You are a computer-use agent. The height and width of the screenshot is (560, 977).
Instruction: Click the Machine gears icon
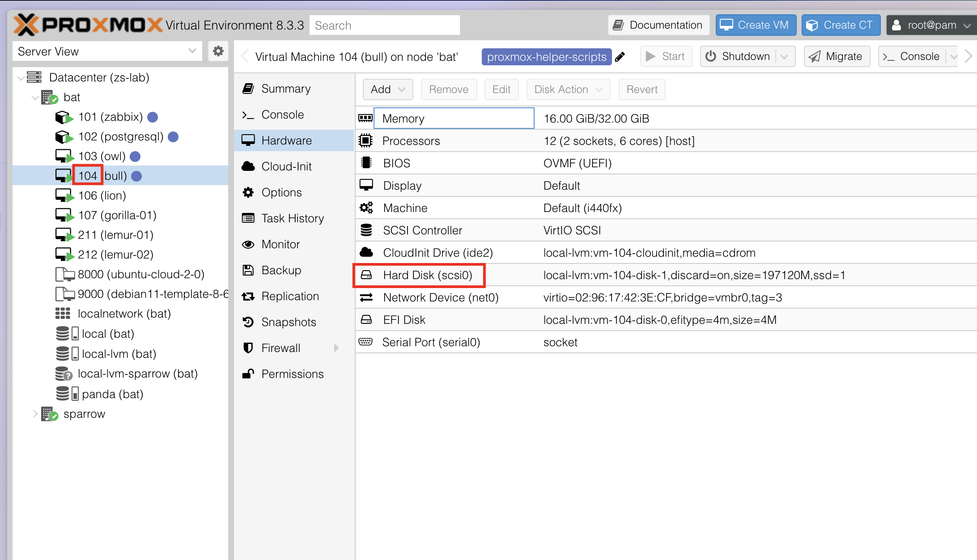pyautogui.click(x=366, y=208)
